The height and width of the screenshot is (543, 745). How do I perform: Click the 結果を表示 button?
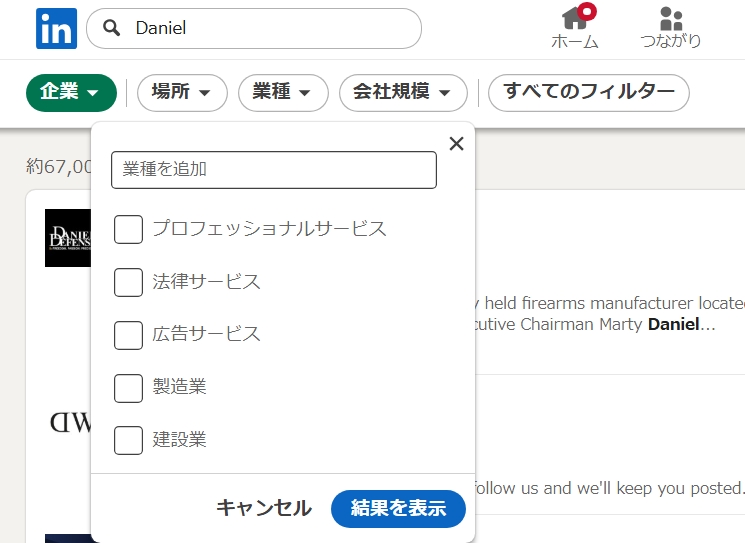(398, 508)
